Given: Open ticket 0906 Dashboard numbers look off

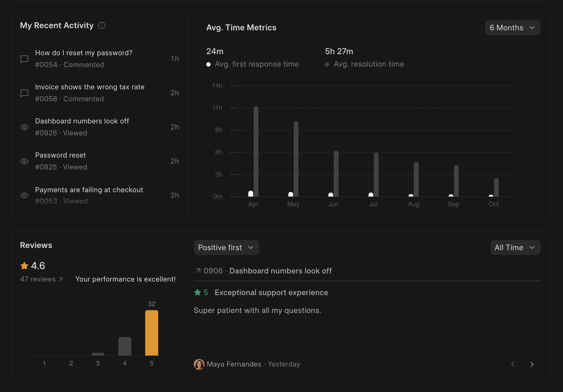Looking at the screenshot, I should (x=264, y=271).
